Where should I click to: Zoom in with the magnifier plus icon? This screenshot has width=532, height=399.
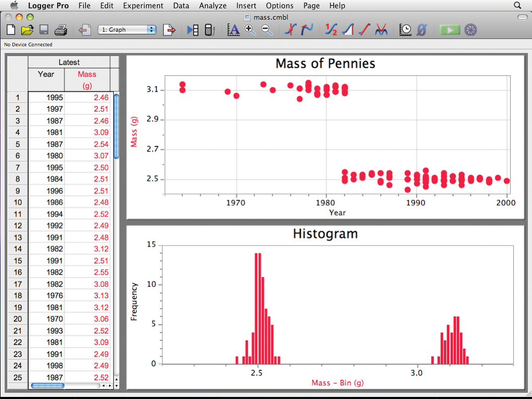(250, 30)
